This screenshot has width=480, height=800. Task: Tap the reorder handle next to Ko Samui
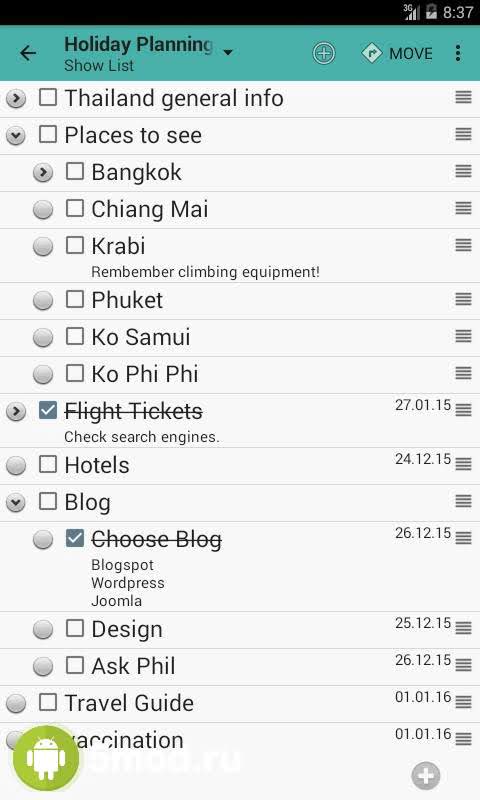pyautogui.click(x=463, y=336)
